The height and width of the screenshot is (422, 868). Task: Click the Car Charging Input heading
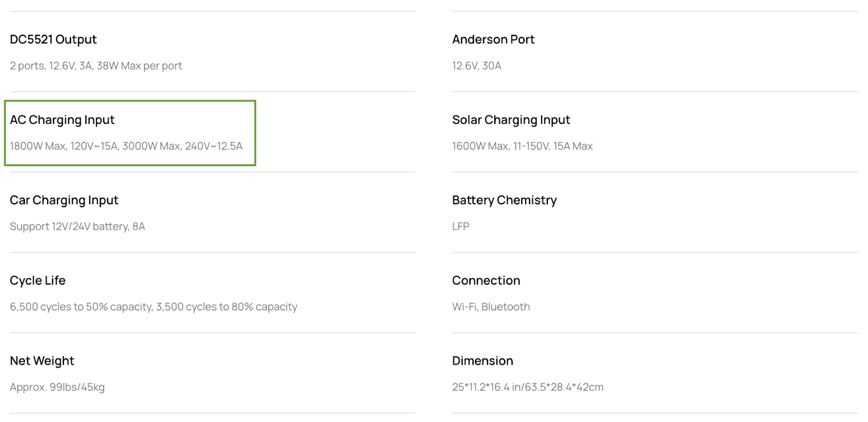click(x=64, y=200)
